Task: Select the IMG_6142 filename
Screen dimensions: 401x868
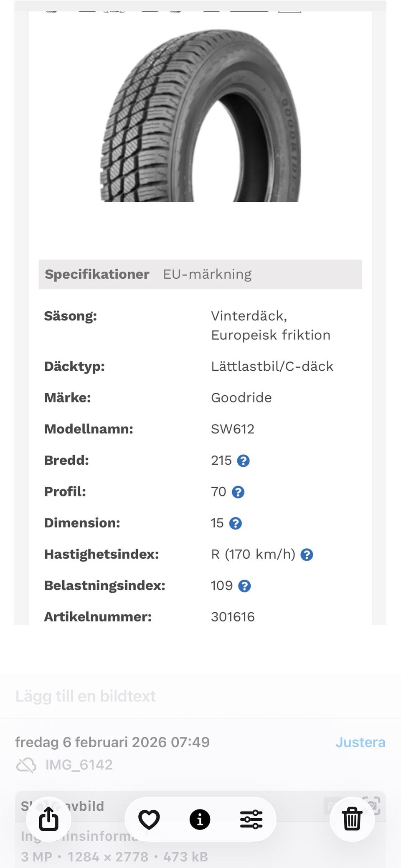Action: [x=79, y=765]
